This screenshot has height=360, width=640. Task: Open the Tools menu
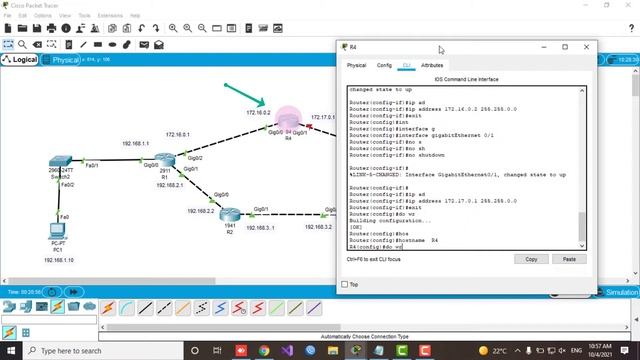[84, 16]
